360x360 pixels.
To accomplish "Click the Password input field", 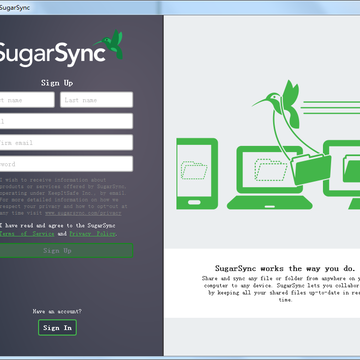I will [x=66, y=164].
